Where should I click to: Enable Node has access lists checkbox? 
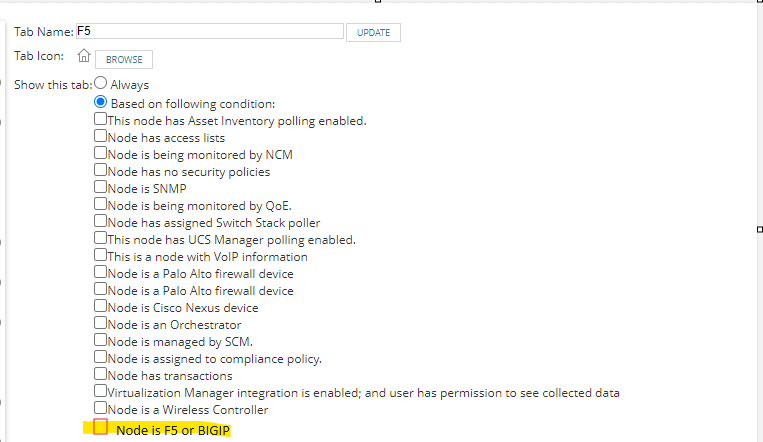(x=100, y=136)
